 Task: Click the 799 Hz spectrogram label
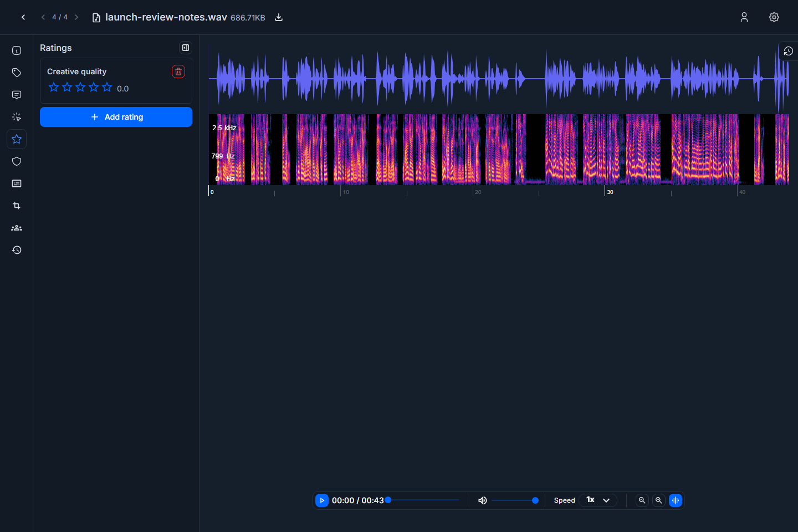(x=223, y=156)
